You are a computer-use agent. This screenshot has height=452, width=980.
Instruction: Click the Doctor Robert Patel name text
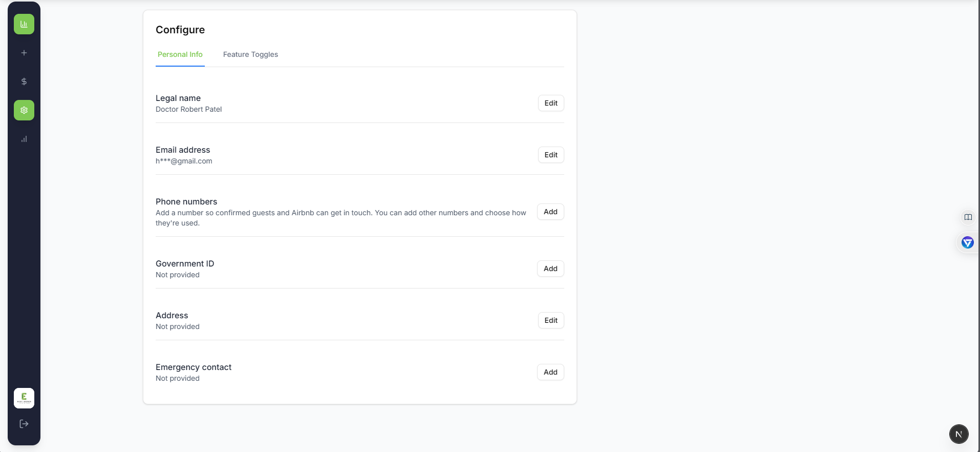(188, 109)
